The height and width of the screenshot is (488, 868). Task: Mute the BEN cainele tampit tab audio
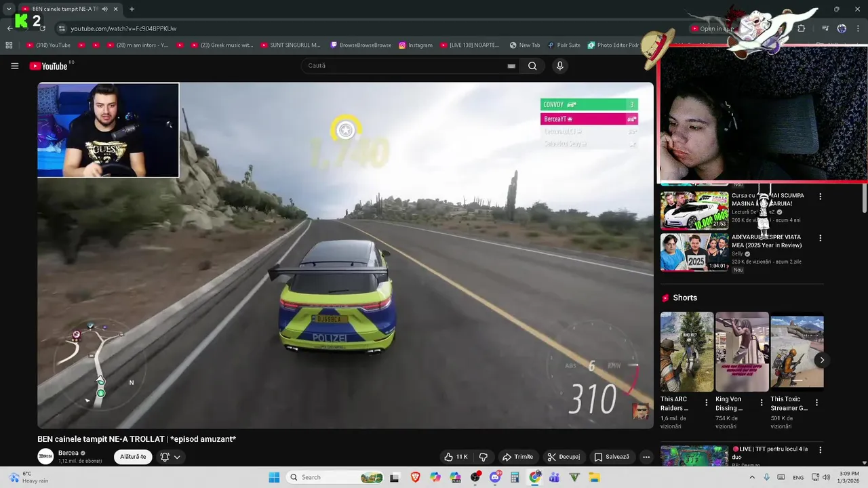[x=104, y=9]
